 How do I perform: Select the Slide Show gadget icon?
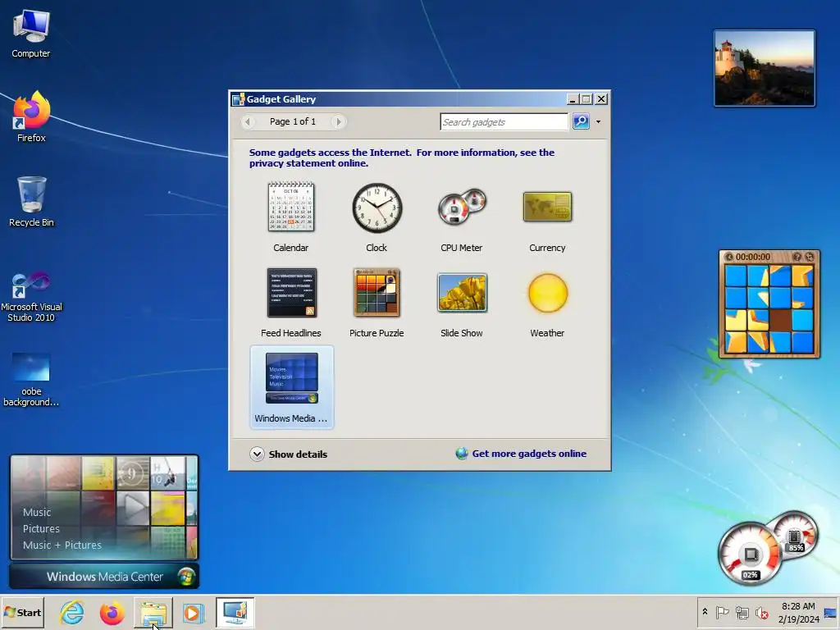(462, 293)
